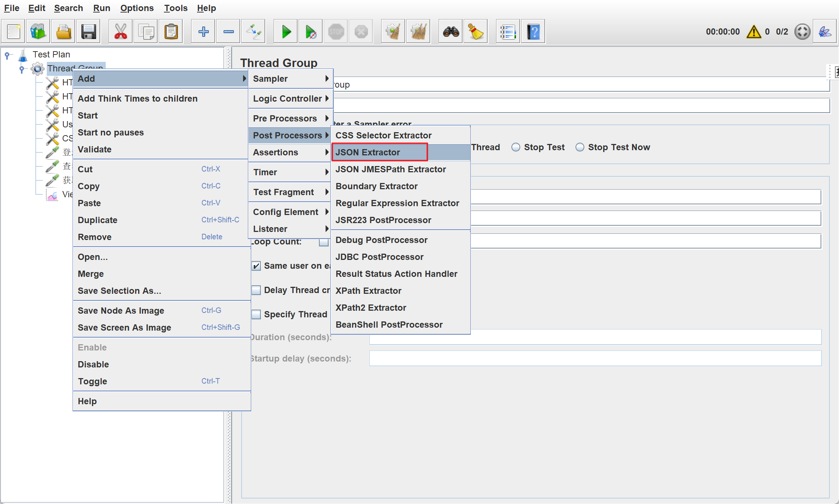This screenshot has height=504, width=839.
Task: Select the Stop Test Now radio button
Action: [580, 147]
